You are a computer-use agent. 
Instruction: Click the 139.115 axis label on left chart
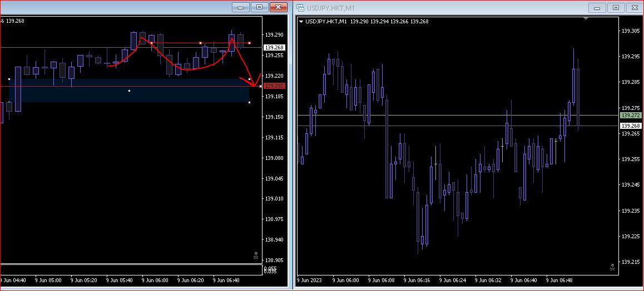(x=275, y=137)
